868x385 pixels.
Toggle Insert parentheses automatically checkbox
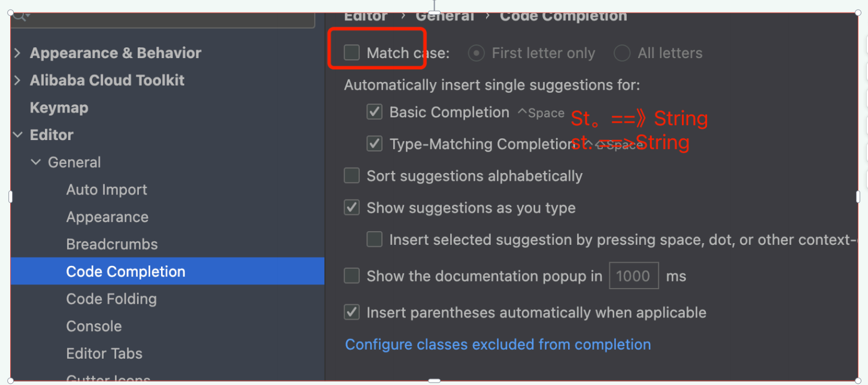(351, 313)
